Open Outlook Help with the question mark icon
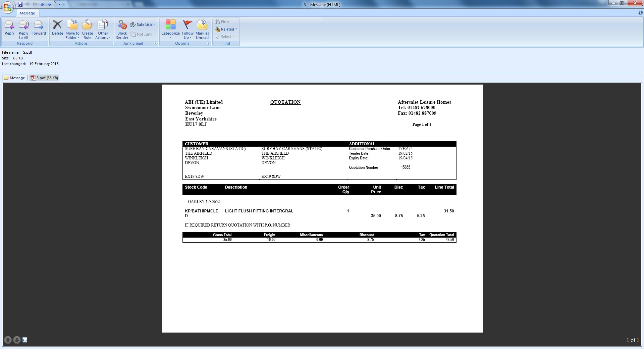This screenshot has width=644, height=349. point(640,13)
